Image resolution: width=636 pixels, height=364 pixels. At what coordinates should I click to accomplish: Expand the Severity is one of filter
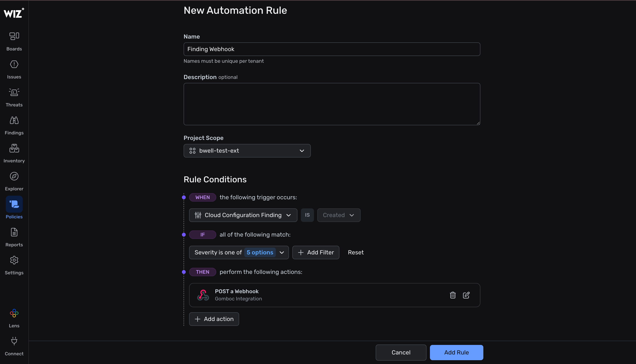tap(239, 252)
